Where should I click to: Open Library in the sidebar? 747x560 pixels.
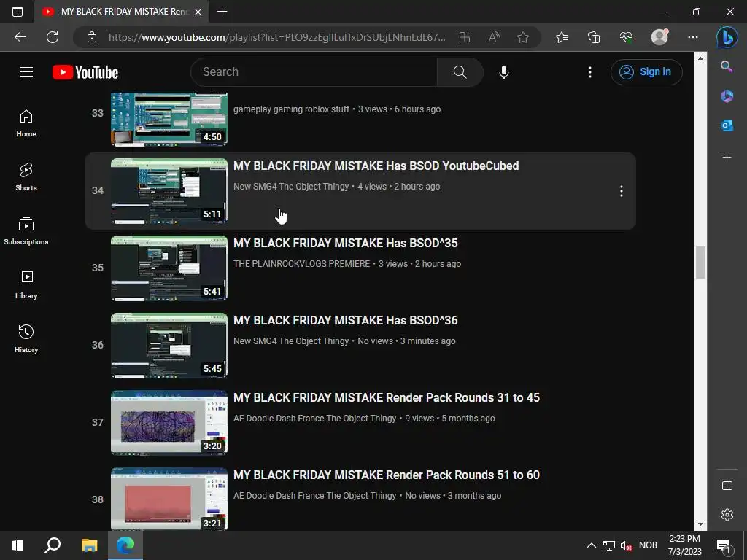[26, 285]
